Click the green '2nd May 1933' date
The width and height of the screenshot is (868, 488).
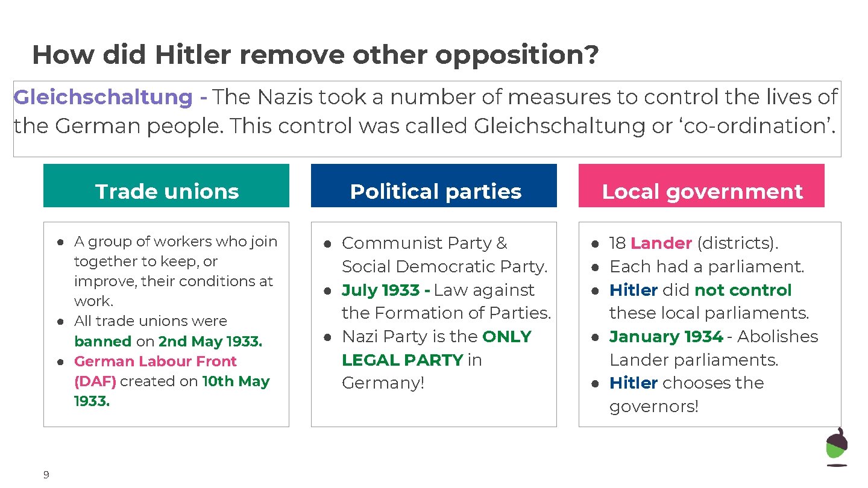click(x=210, y=341)
